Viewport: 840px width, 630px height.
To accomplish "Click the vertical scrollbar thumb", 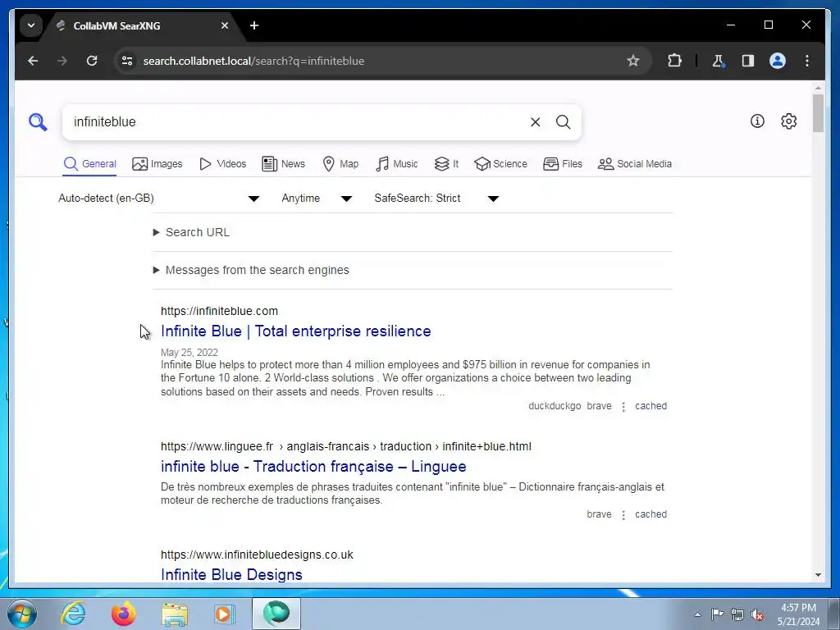I will coord(818,113).
